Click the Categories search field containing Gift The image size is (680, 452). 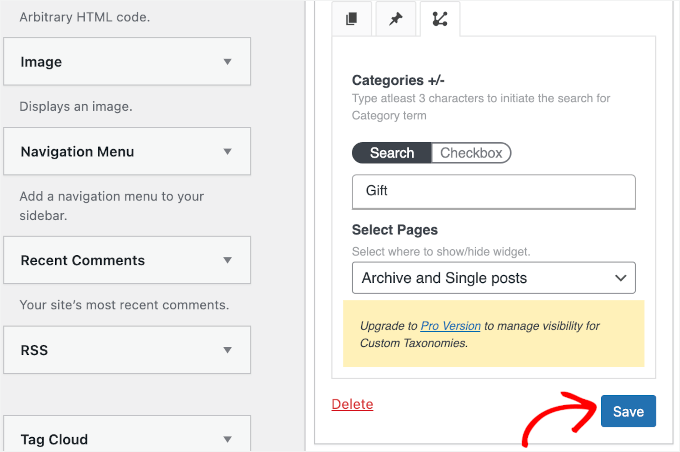pyautogui.click(x=494, y=191)
